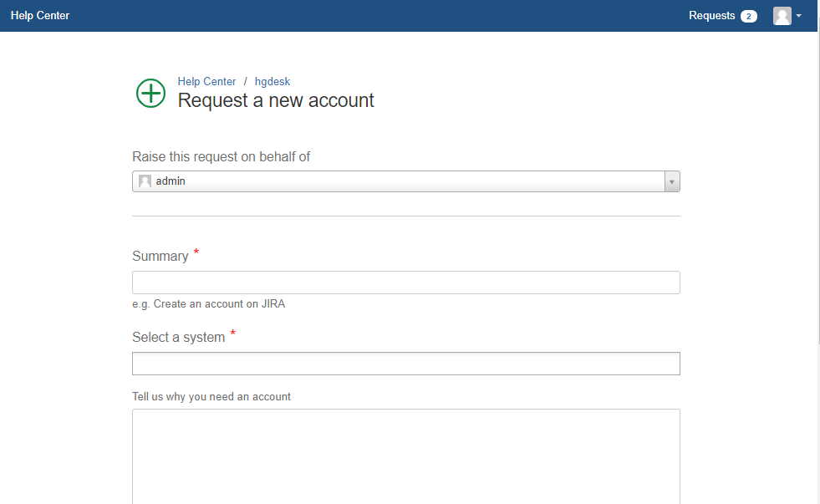Click the small admin avatar in the selector
820x504 pixels.
coord(145,181)
